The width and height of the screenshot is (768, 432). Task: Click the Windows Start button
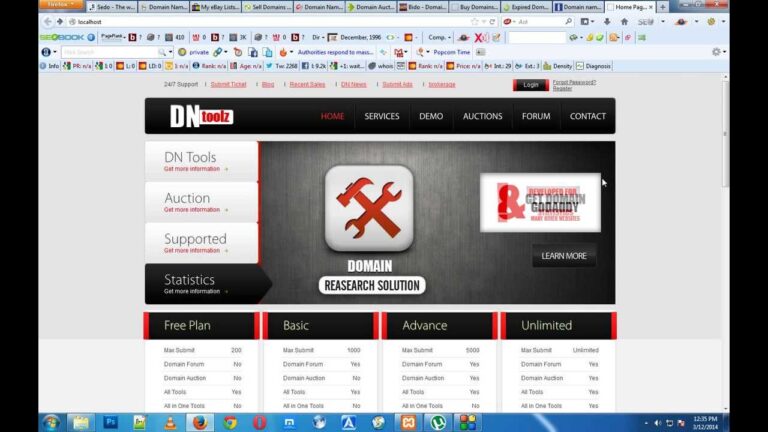[x=50, y=422]
